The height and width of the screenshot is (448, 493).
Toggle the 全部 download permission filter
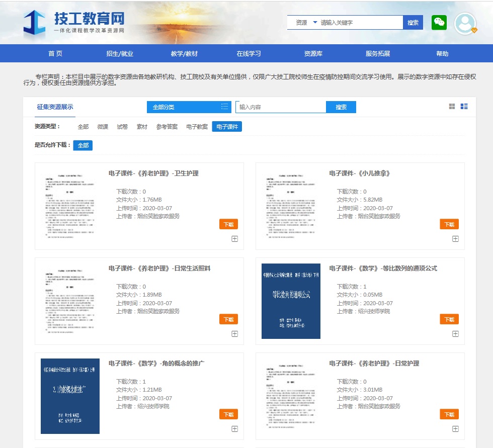tap(83, 145)
